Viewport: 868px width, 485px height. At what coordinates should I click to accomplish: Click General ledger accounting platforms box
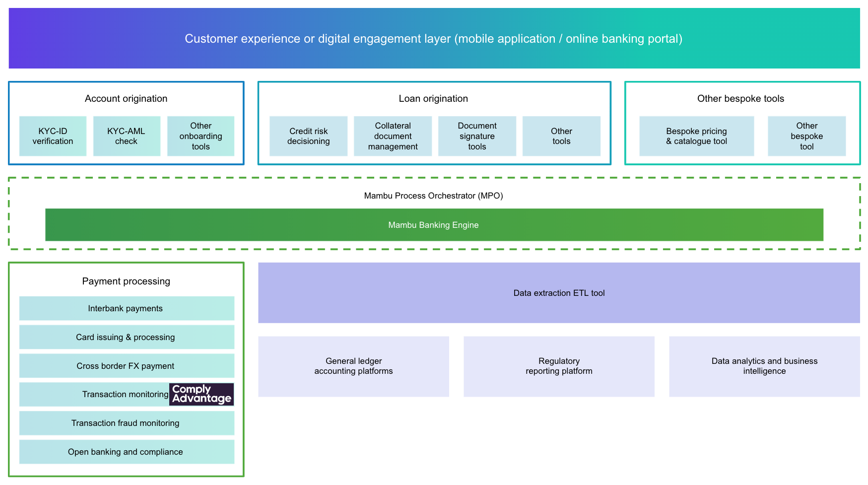pyautogui.click(x=353, y=366)
